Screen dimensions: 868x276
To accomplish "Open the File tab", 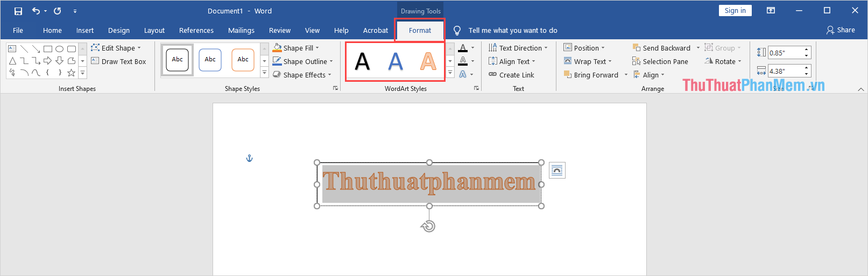I will click(x=18, y=31).
